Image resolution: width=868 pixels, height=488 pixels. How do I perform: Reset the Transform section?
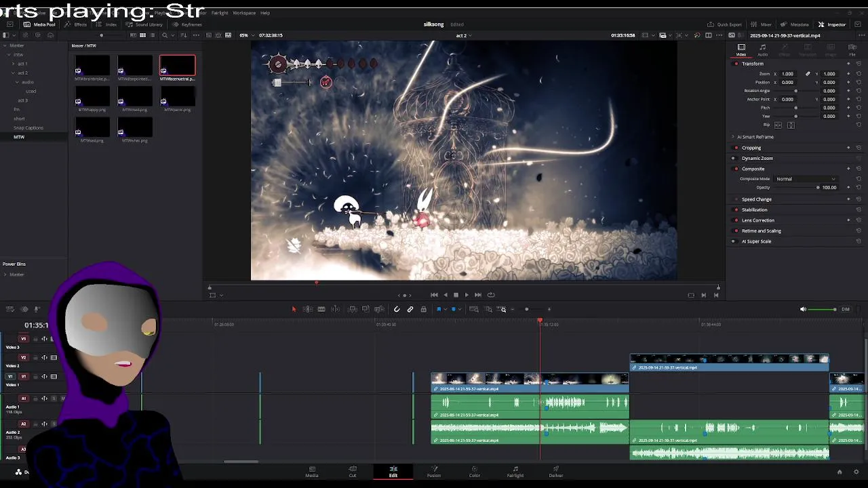pos(859,64)
